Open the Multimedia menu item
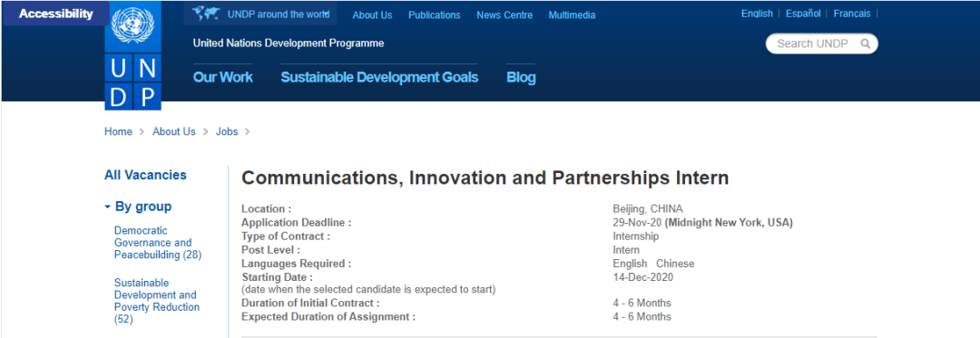The width and height of the screenshot is (980, 338). (x=572, y=15)
